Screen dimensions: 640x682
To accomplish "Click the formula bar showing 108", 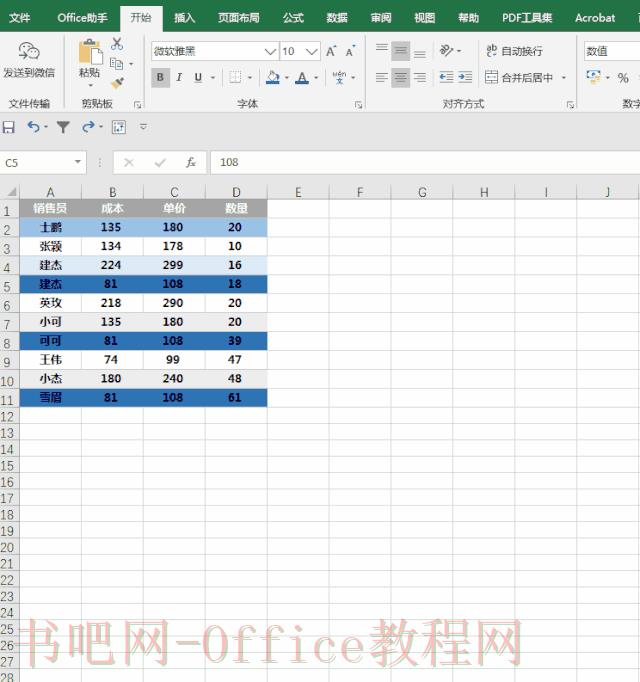I will pos(425,163).
